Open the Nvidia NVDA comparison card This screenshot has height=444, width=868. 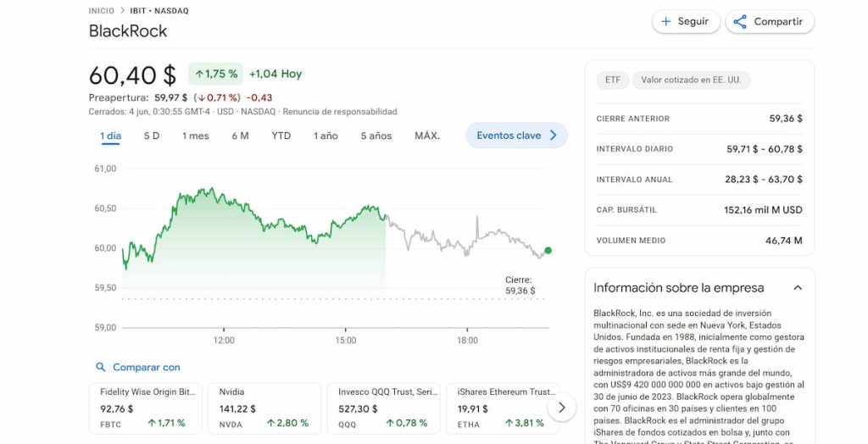pyautogui.click(x=264, y=408)
